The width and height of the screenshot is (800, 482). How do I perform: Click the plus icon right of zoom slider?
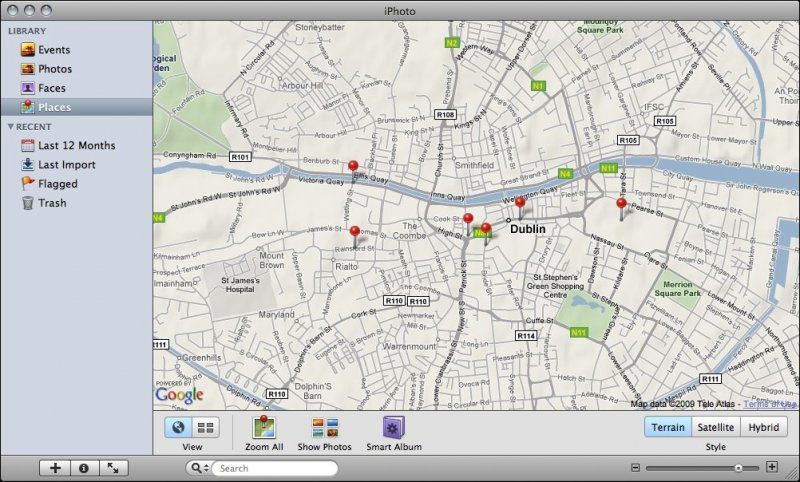tap(771, 467)
